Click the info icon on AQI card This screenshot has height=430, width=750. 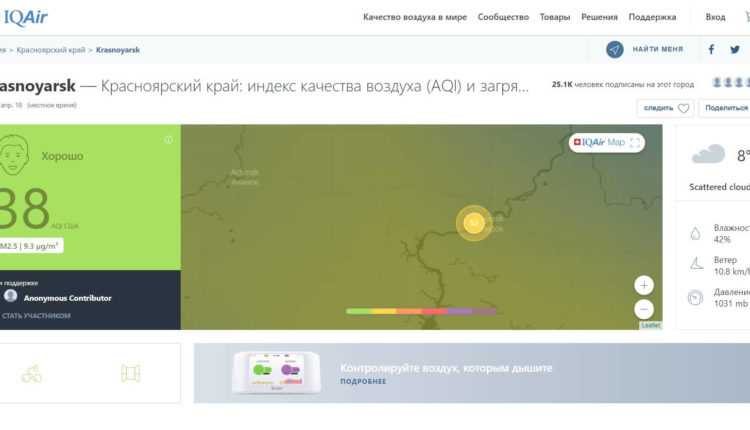(168, 139)
